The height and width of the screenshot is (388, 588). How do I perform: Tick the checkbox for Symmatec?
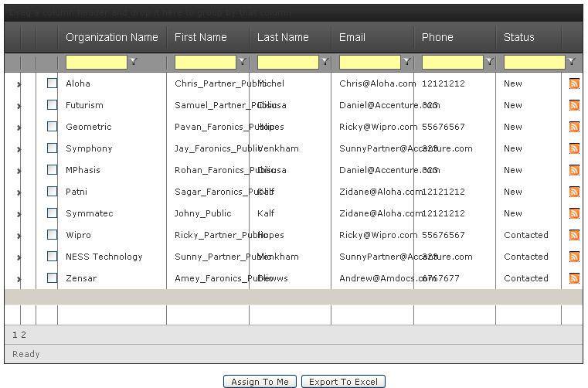point(52,213)
